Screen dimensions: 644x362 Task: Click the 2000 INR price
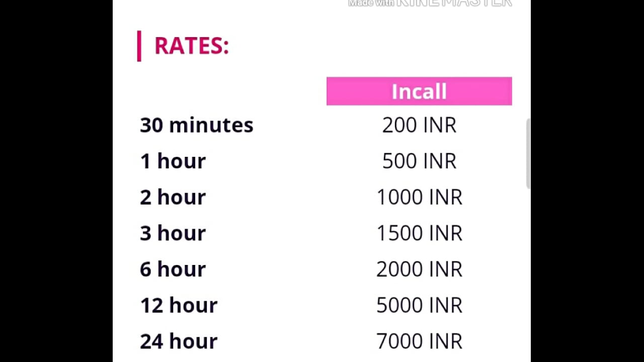pos(419,269)
